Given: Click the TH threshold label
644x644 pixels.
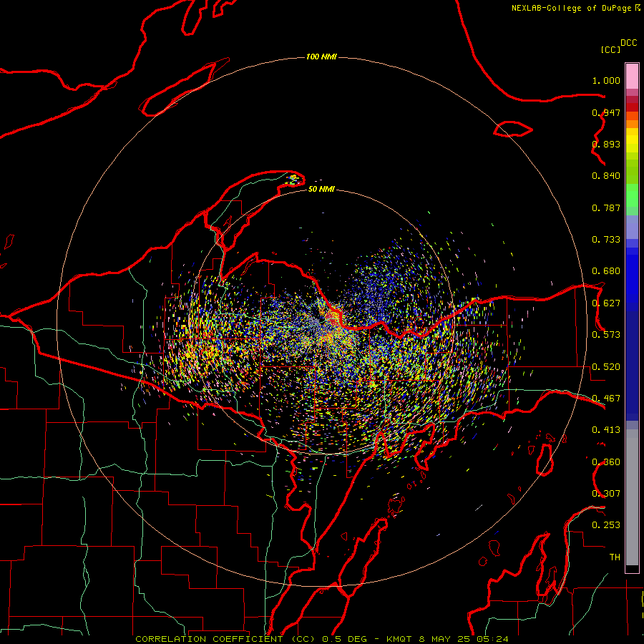Looking at the screenshot, I should point(615,557).
